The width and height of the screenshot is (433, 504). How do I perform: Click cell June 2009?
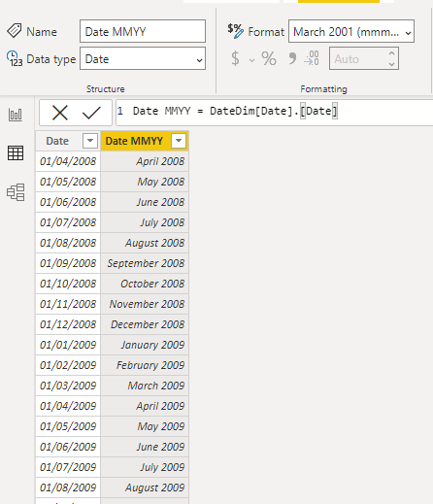point(145,447)
